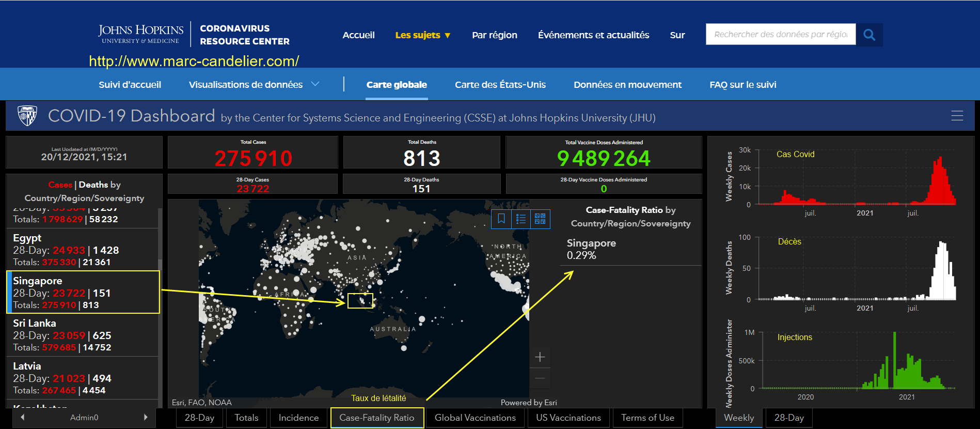
Task: Toggle the Deaths sort in list header
Action: coord(93,185)
